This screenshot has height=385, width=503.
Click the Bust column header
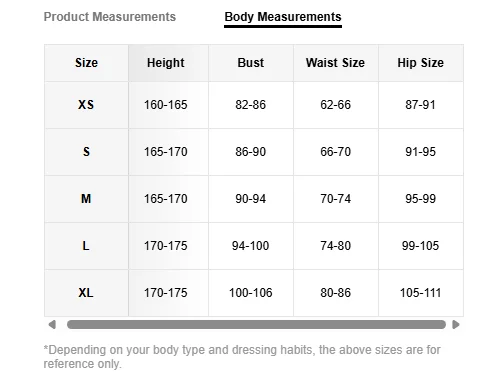pyautogui.click(x=251, y=63)
